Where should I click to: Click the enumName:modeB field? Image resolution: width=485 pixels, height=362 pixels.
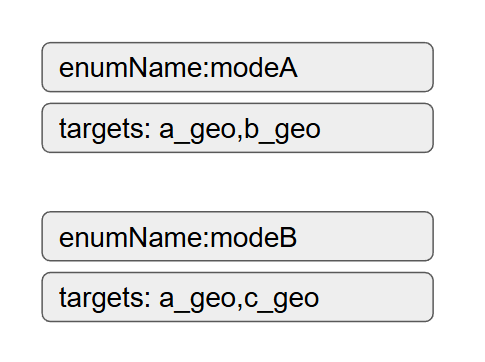click(237, 236)
